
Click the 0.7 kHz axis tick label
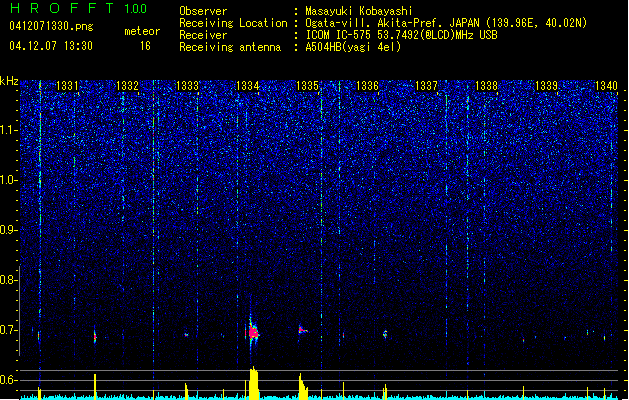[8, 330]
